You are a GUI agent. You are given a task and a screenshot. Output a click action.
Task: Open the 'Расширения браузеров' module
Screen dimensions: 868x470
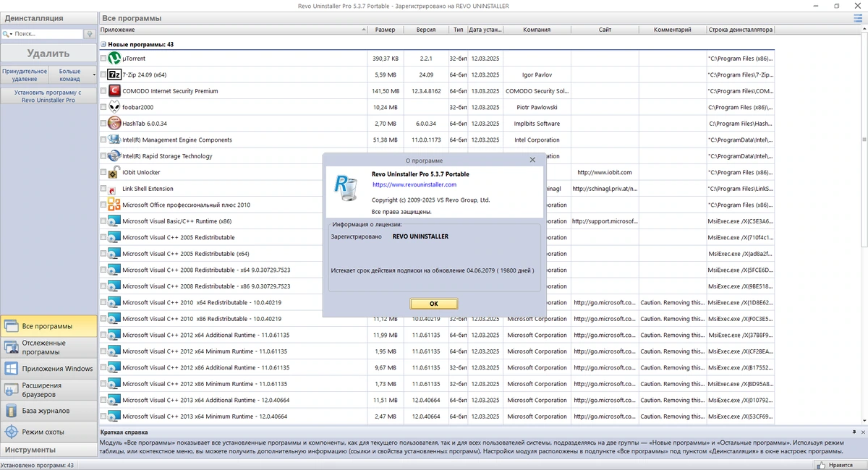pos(48,390)
